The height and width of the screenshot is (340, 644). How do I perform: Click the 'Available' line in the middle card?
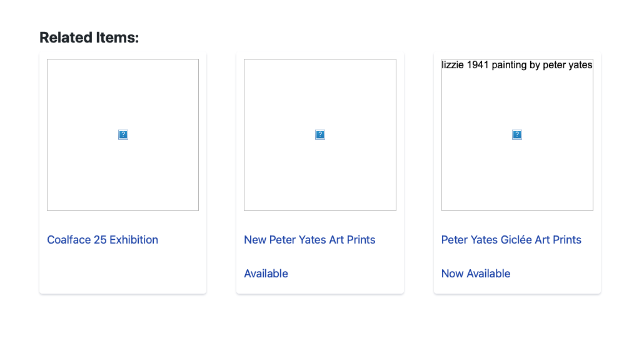pyautogui.click(x=266, y=274)
